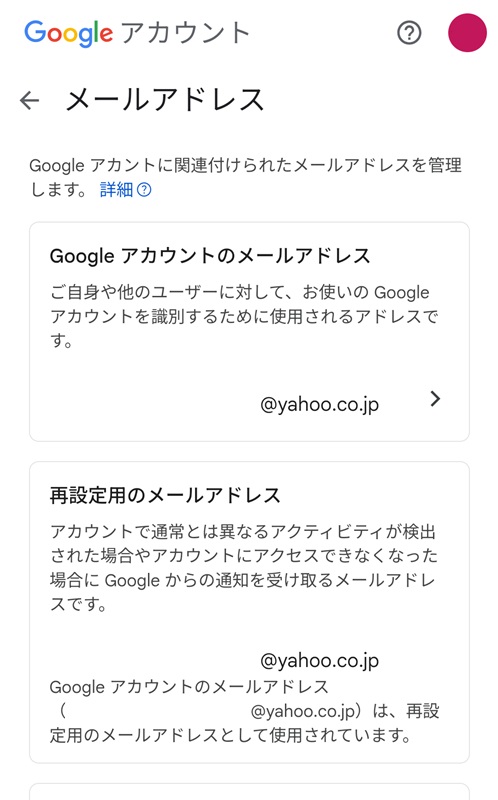The height and width of the screenshot is (800, 498).
Task: Click the colorful Google logo
Action: 69,34
